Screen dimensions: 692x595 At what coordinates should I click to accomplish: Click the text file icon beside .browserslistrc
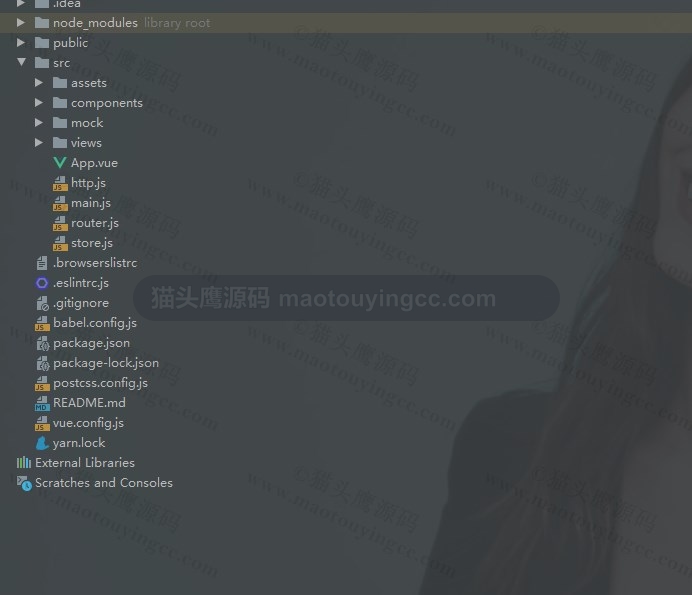[42, 263]
